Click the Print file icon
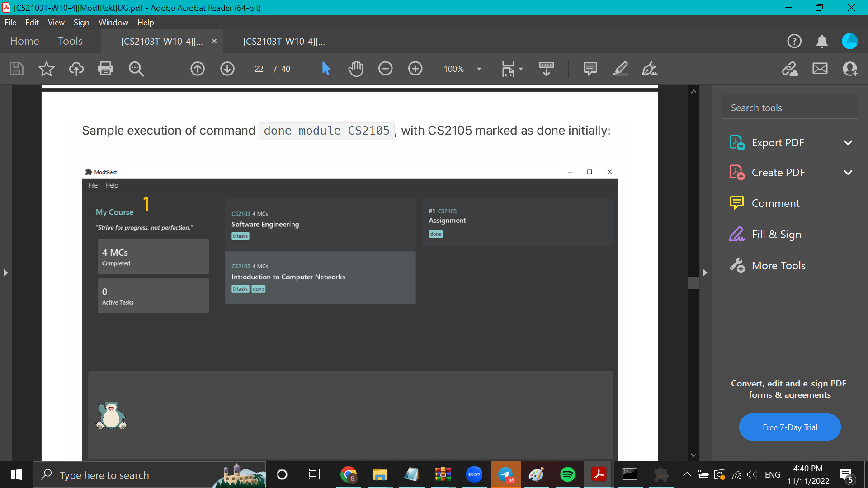Image resolution: width=868 pixels, height=488 pixels. (105, 69)
